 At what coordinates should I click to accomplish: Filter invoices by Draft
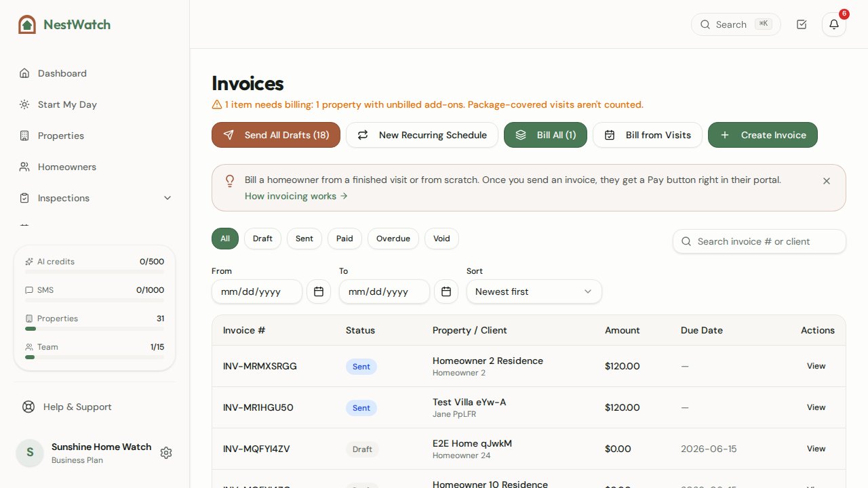(262, 239)
